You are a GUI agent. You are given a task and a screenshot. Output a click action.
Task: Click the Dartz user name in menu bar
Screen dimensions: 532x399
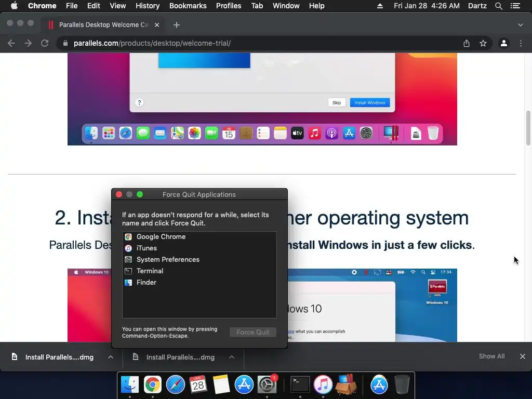pyautogui.click(x=477, y=6)
